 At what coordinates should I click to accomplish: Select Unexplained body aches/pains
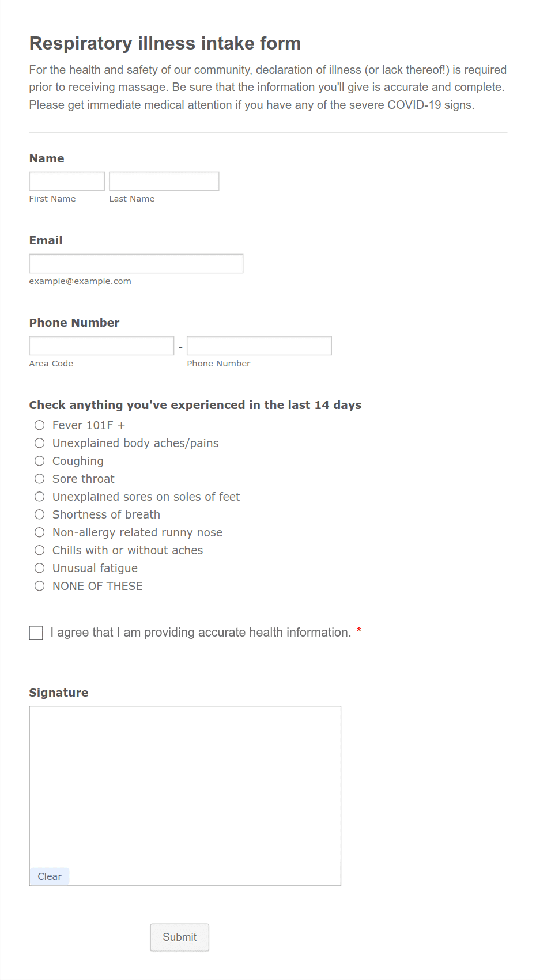click(39, 443)
